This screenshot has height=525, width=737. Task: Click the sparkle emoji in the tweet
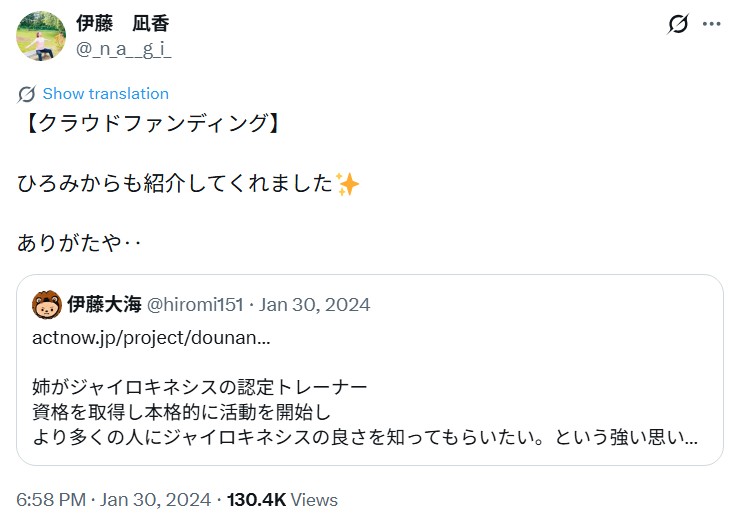coord(347,184)
